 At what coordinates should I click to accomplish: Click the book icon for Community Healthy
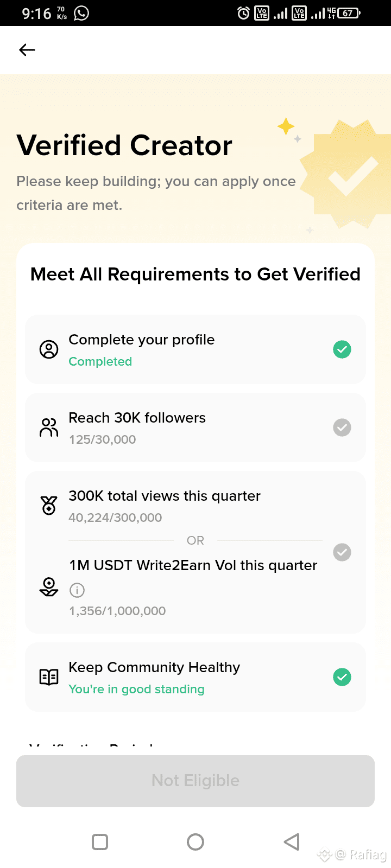[x=49, y=677]
